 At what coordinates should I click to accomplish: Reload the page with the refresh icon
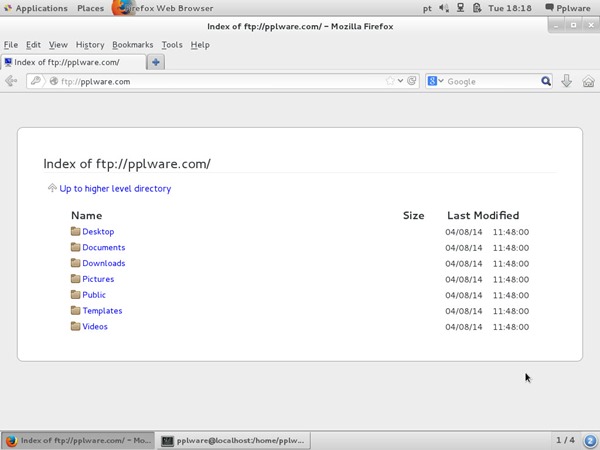click(x=412, y=81)
